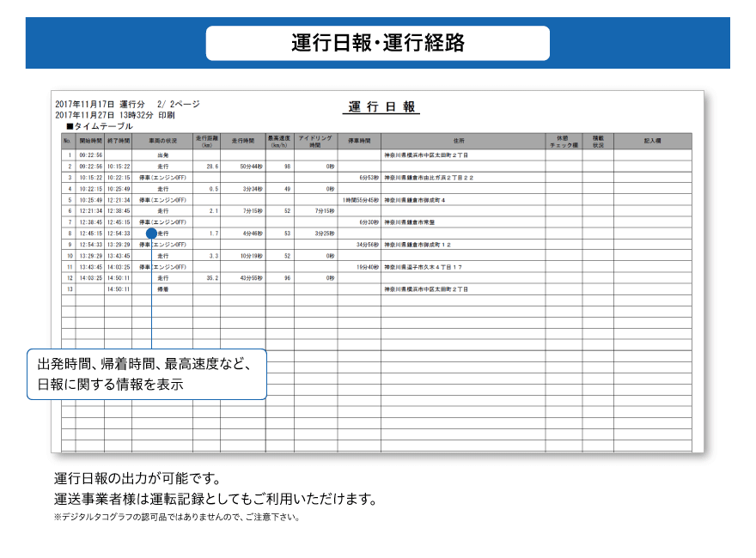Click the 35.2 km distance cell
The width and height of the screenshot is (756, 558).
(x=211, y=278)
